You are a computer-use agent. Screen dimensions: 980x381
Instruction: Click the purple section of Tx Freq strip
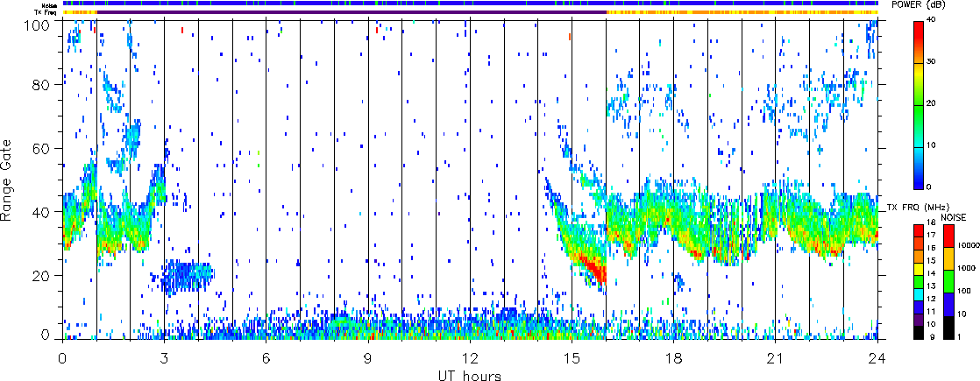tap(352, 12)
